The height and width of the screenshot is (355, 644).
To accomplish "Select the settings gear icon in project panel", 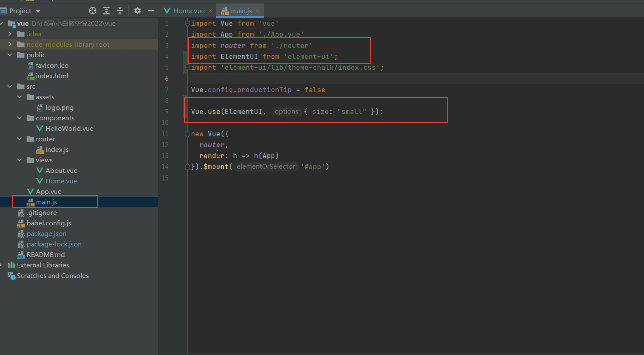I will click(x=137, y=10).
